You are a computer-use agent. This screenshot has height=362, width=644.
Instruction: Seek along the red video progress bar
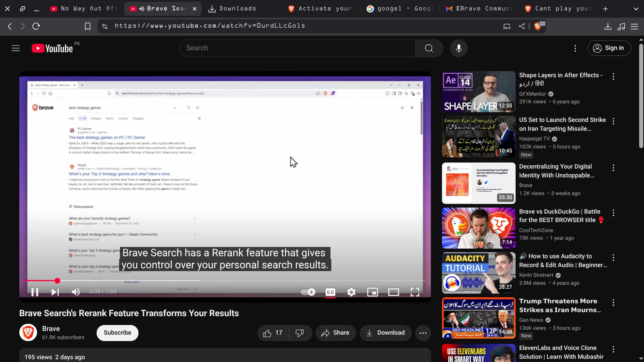[x=225, y=281]
